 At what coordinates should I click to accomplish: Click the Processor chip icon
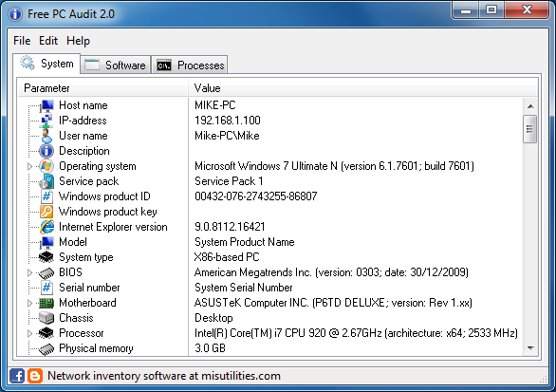pyautogui.click(x=46, y=333)
